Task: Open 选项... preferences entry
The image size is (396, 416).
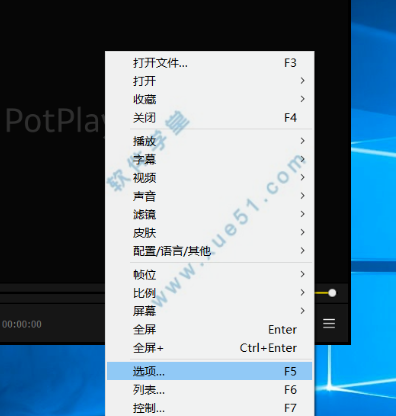Action: click(209, 371)
